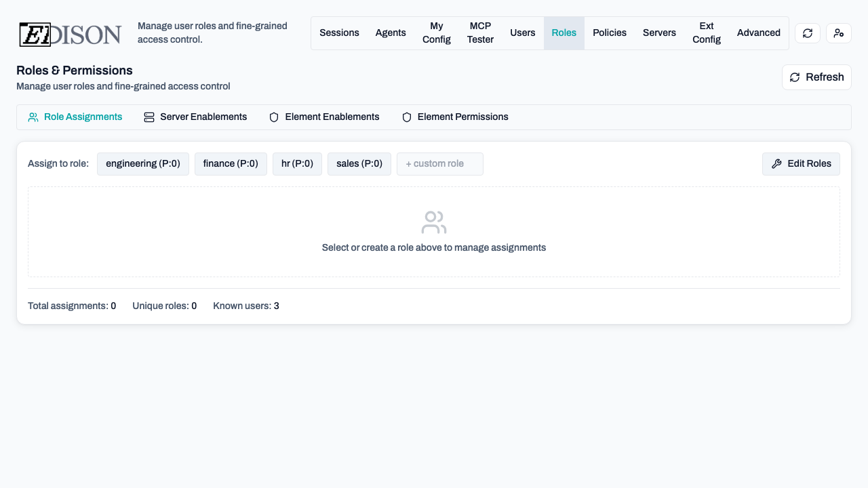Click the server stack icon on Server Enablements tab

pyautogui.click(x=148, y=117)
